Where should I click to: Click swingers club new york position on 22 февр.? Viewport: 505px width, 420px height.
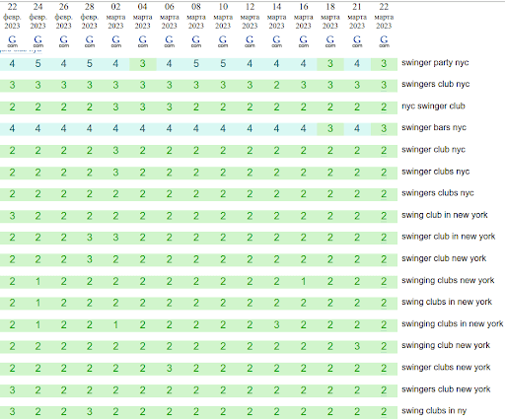(x=12, y=390)
